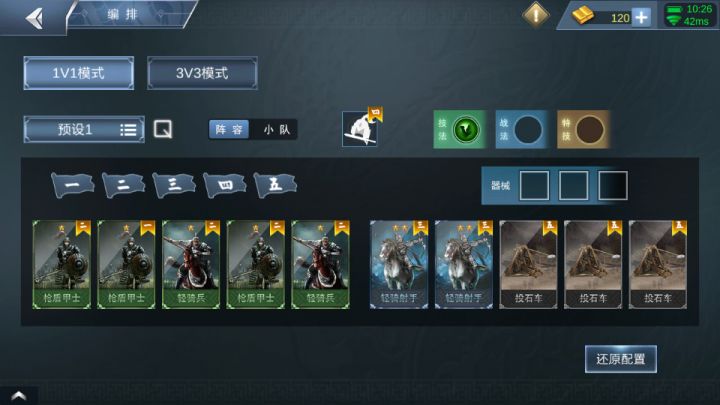Select the empty 特技 skill slot
The height and width of the screenshot is (405, 720).
tap(590, 130)
